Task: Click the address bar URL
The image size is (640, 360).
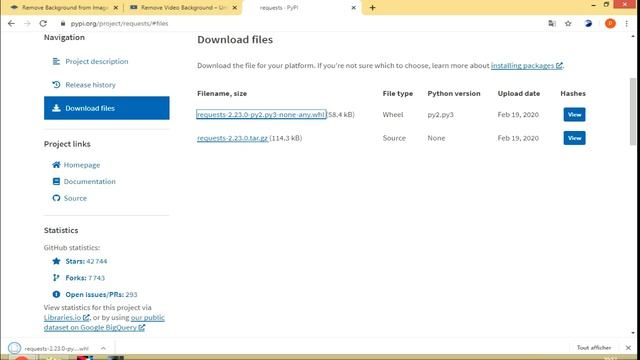Action: click(x=119, y=23)
